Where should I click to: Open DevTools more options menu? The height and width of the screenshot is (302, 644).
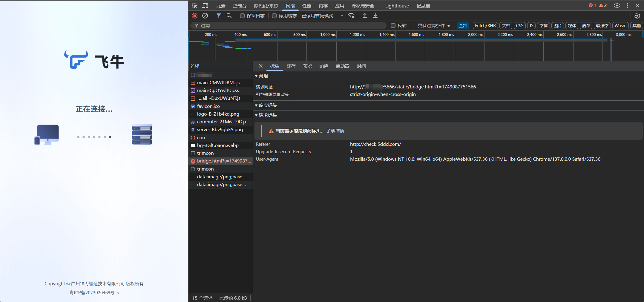click(627, 6)
